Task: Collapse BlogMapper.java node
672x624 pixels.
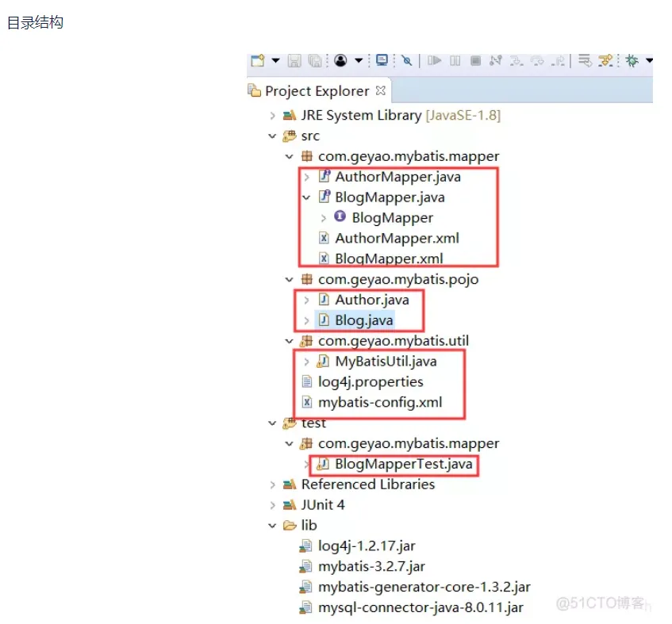Action: [306, 197]
